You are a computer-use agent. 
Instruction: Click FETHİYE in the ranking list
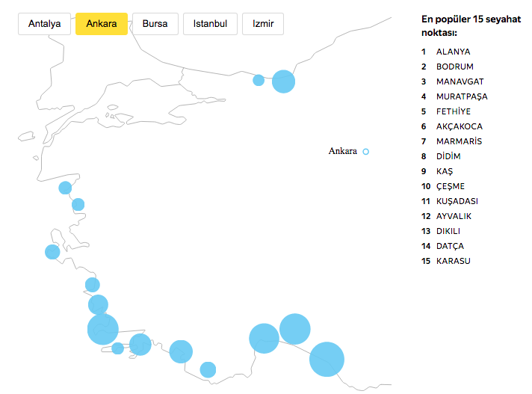pyautogui.click(x=453, y=111)
